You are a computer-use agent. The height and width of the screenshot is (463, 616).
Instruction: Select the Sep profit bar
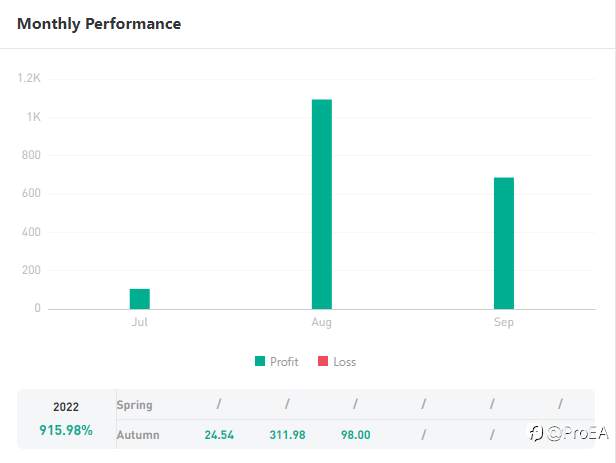pyautogui.click(x=504, y=243)
